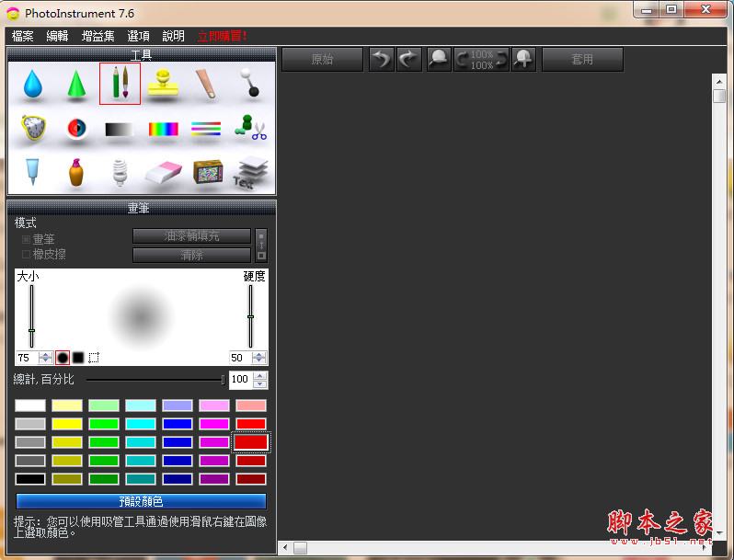
Task: Click the size stepper arrows beside 75
Action: pos(45,358)
